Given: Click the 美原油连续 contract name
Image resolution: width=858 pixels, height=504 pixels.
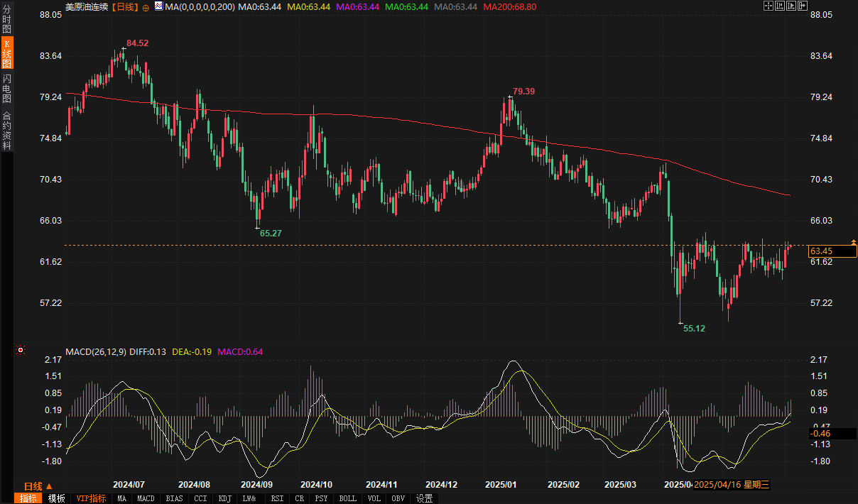Looking at the screenshot, I should pos(87,6).
